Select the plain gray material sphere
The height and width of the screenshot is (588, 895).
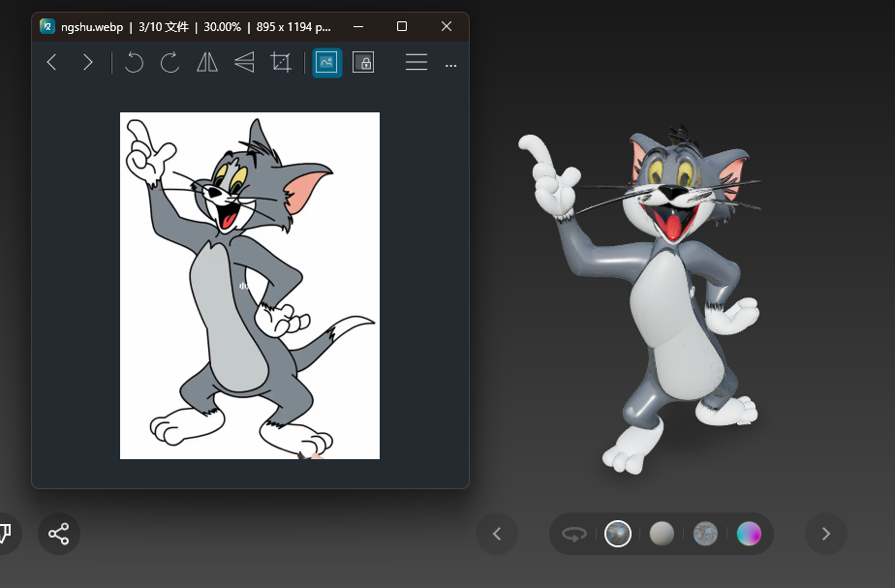662,534
